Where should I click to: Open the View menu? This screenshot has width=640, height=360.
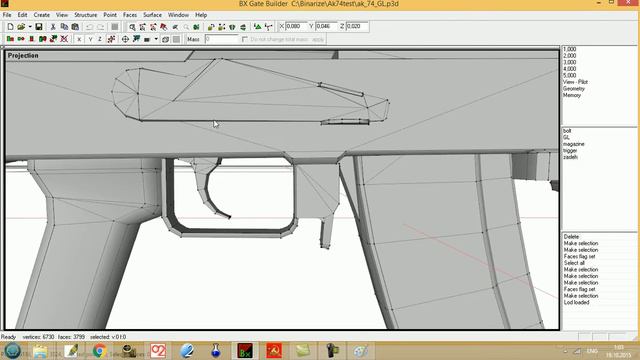(x=62, y=15)
